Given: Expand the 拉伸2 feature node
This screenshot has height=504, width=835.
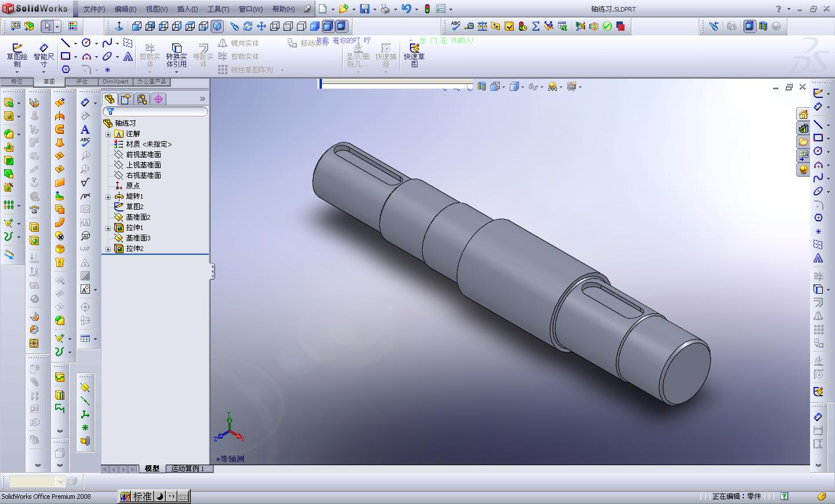Looking at the screenshot, I should tap(108, 249).
